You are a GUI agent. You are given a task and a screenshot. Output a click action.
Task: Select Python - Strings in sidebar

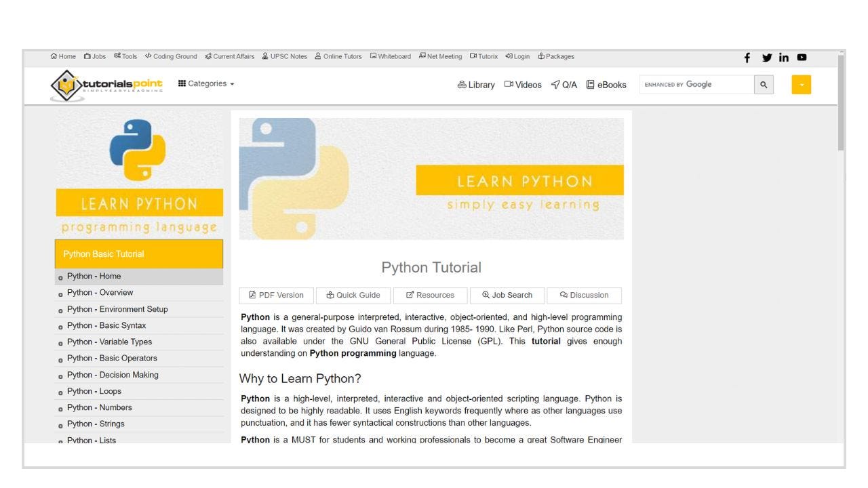pos(139,424)
